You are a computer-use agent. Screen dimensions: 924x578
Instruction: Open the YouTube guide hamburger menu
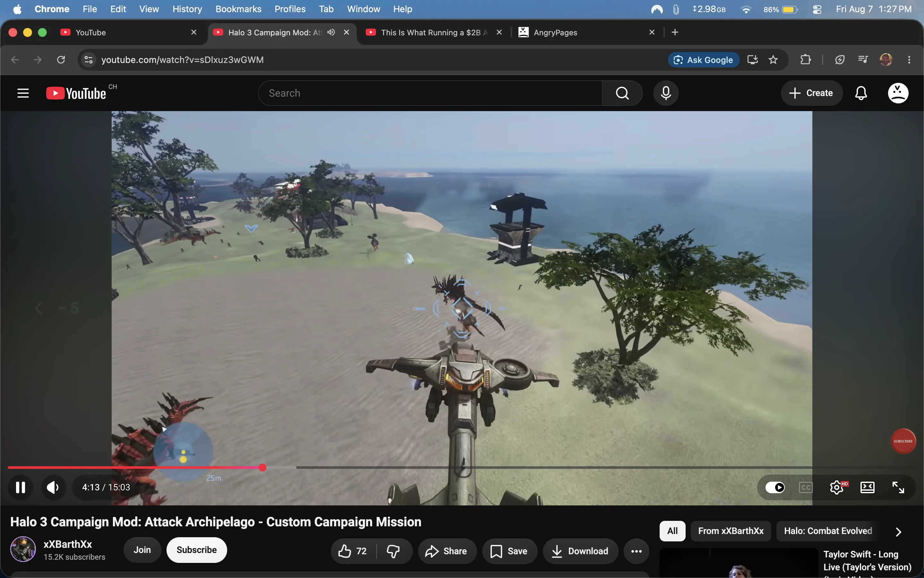pyautogui.click(x=23, y=93)
